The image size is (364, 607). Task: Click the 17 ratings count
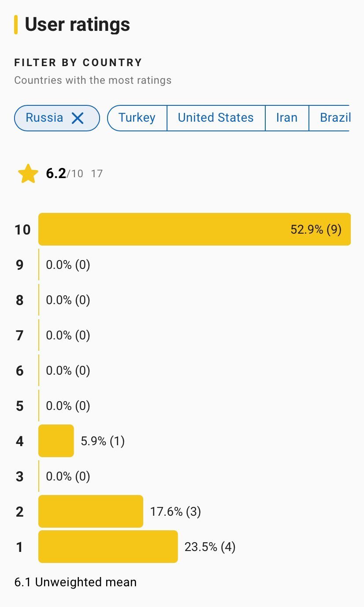pyautogui.click(x=97, y=174)
